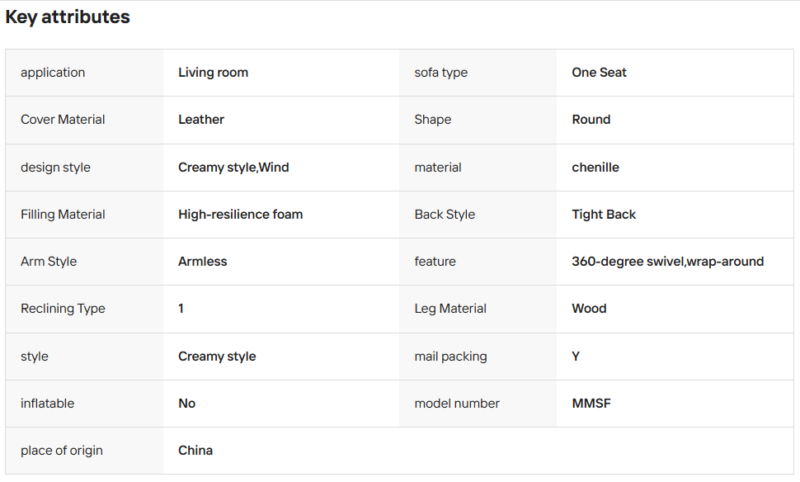Select the Living room application value
The width and height of the screenshot is (800, 482).
point(213,72)
